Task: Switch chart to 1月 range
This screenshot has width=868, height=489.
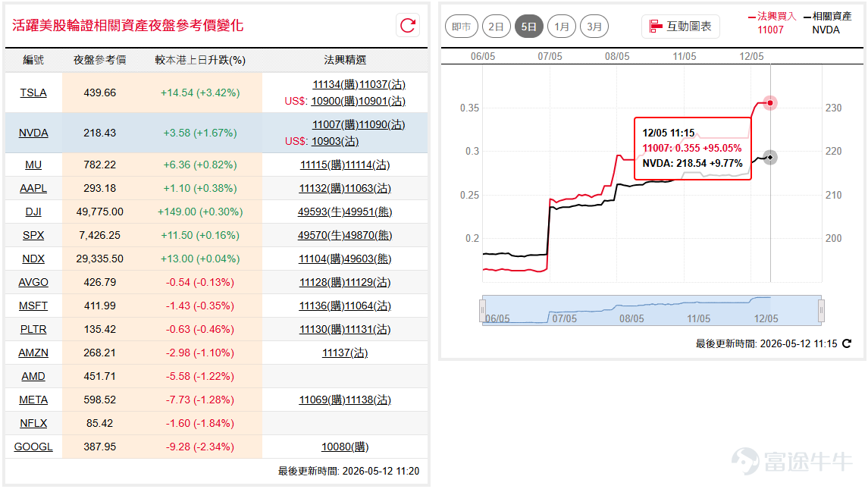Action: (561, 26)
